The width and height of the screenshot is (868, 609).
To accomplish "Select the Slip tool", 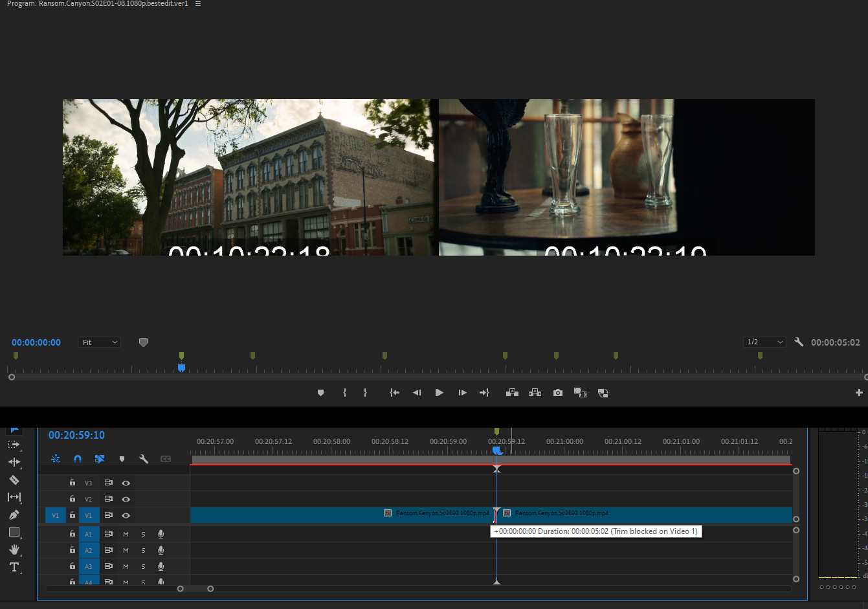I will coord(14,497).
